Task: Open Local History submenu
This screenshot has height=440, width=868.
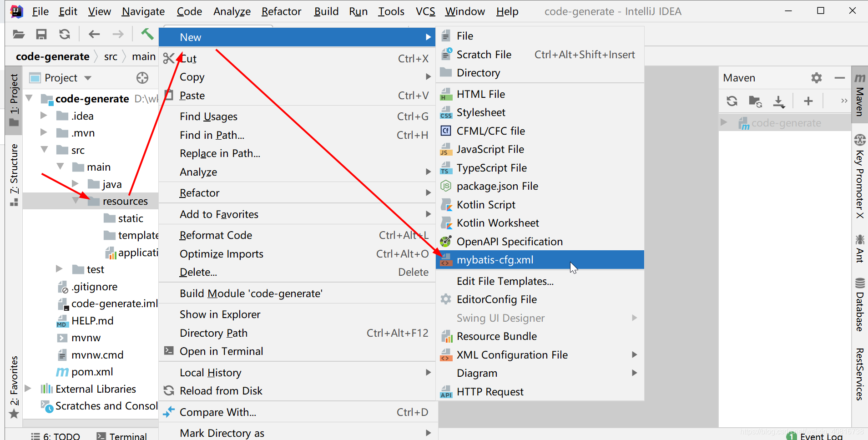Action: point(297,373)
